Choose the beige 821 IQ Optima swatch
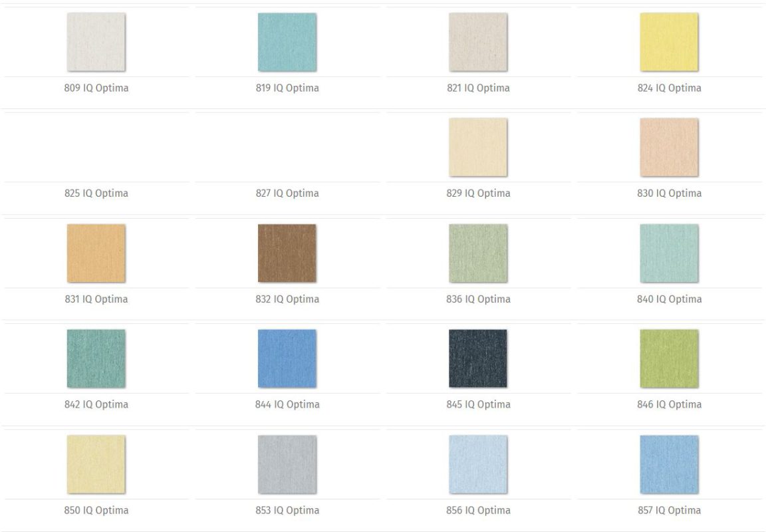This screenshot has height=532, width=766. 477,42
